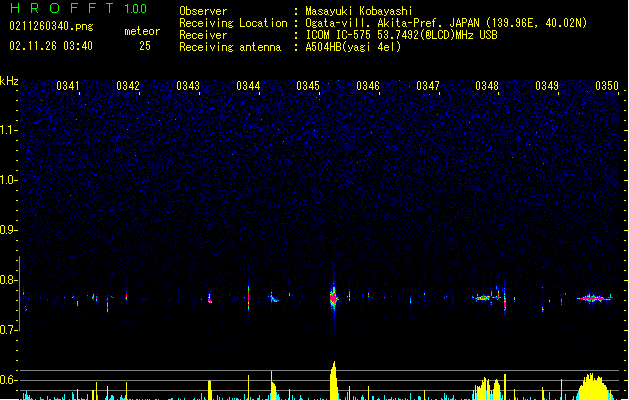
Task: Click the 0345 time marker
Action: coord(308,86)
